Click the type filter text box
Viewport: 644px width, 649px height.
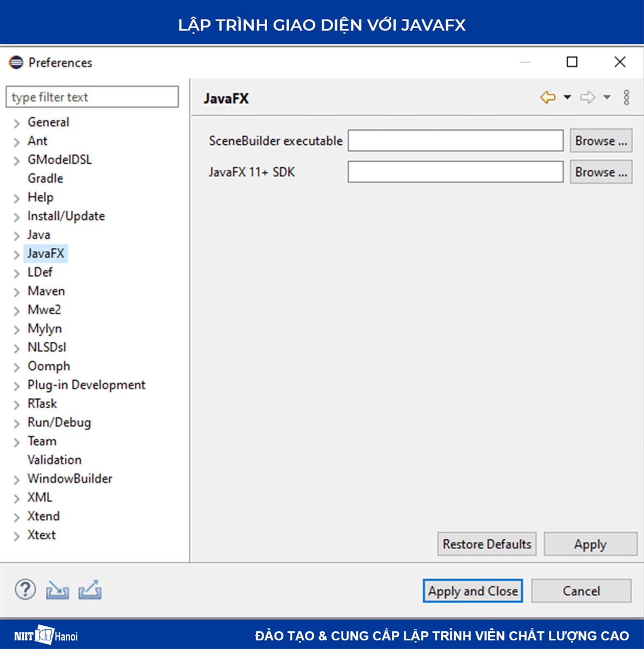(92, 97)
